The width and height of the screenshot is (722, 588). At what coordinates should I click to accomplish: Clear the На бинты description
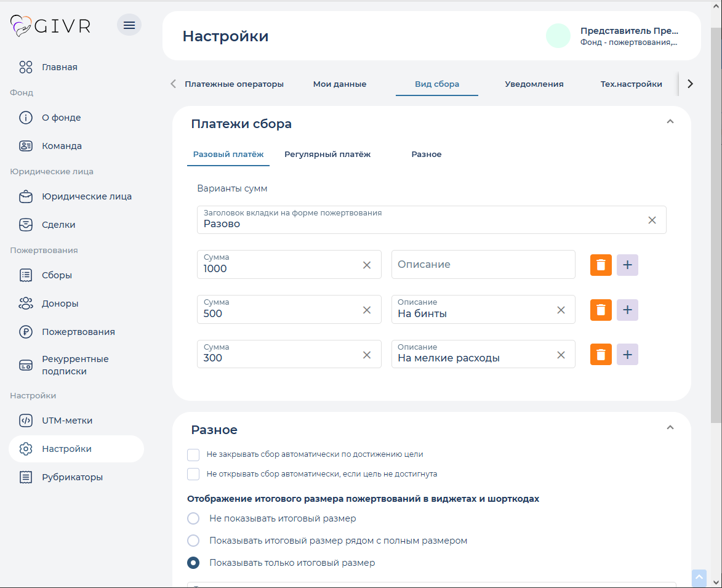coord(561,310)
